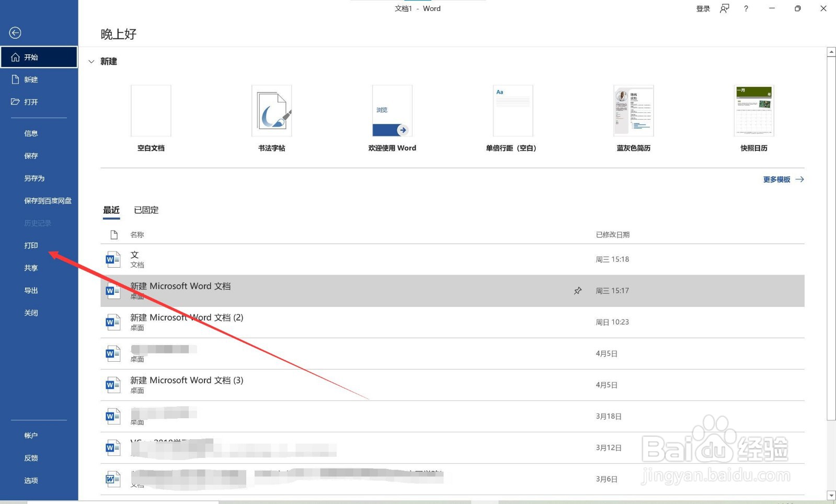Switch to the 已固定 tab
836x504 pixels.
point(146,210)
